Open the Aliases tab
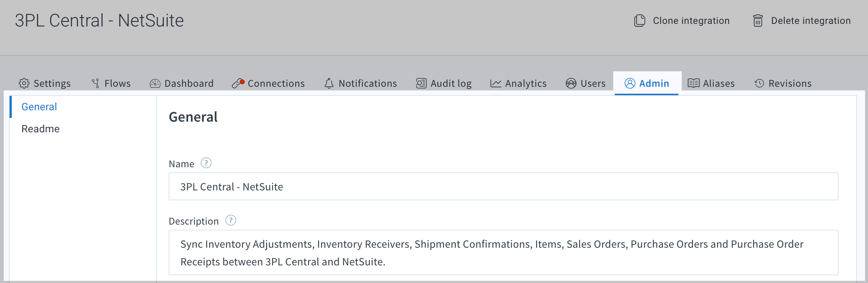This screenshot has width=868, height=283. (x=711, y=83)
